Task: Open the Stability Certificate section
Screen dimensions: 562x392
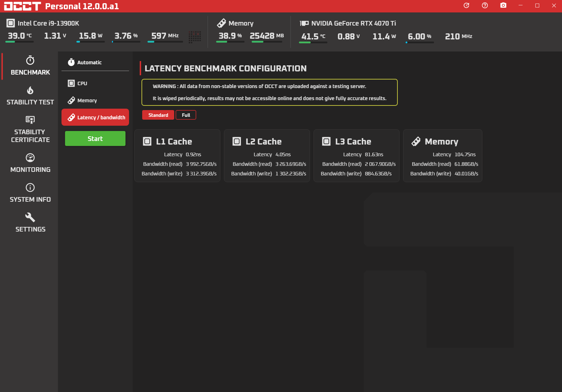Action: 30,129
